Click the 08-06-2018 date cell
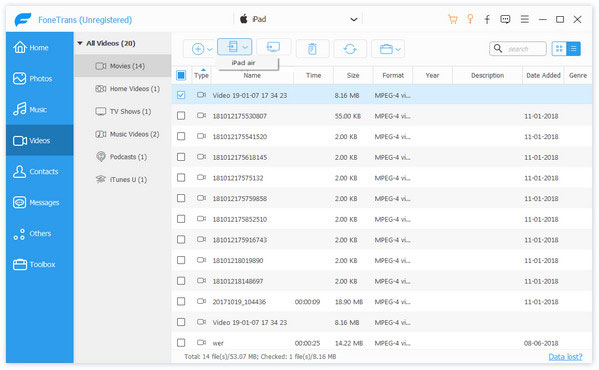The width and height of the screenshot is (599, 370). point(541,343)
